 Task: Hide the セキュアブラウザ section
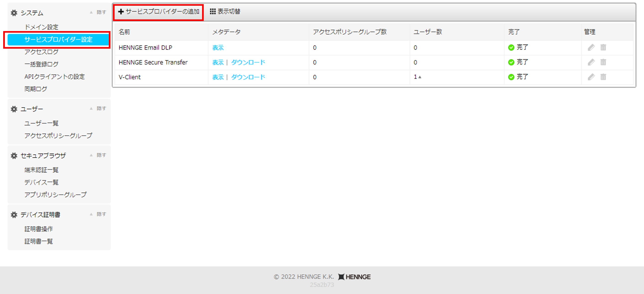pyautogui.click(x=98, y=155)
